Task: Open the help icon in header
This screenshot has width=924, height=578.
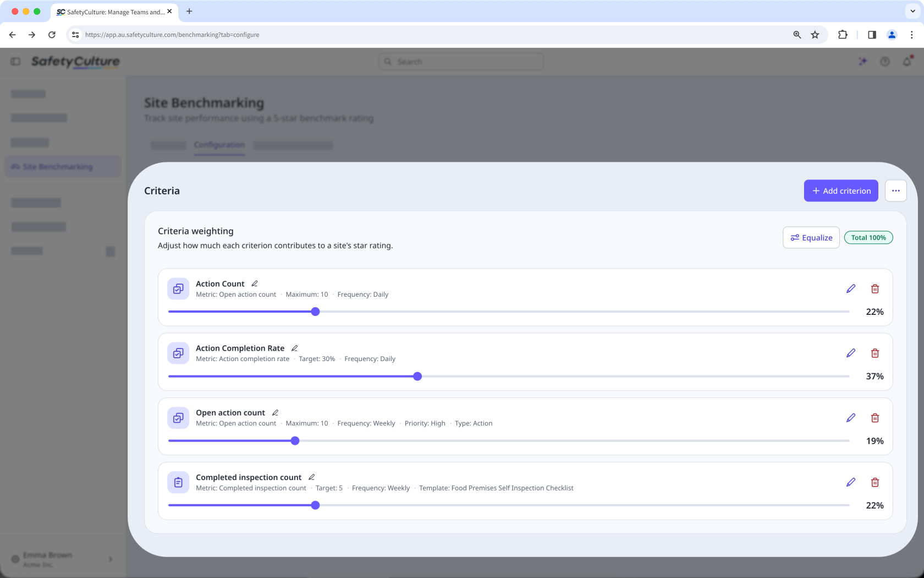Action: tap(884, 62)
